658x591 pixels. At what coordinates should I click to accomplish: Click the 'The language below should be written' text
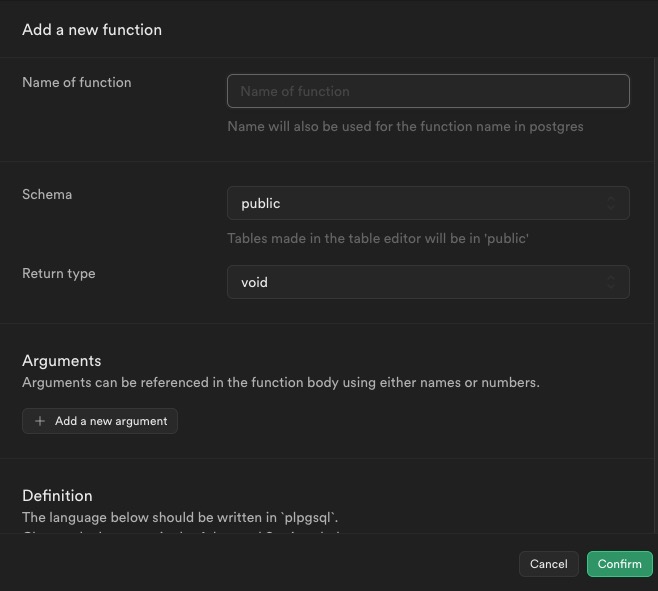click(x=180, y=517)
